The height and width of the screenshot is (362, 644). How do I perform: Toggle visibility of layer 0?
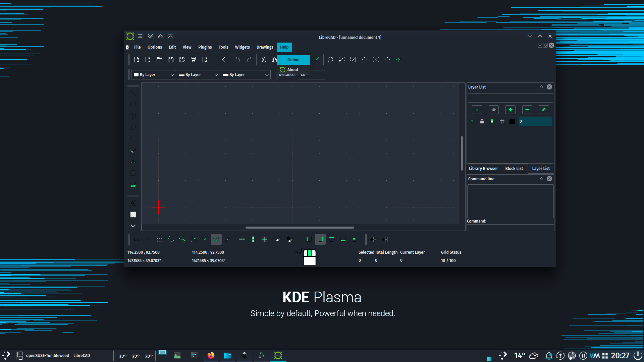click(472, 121)
